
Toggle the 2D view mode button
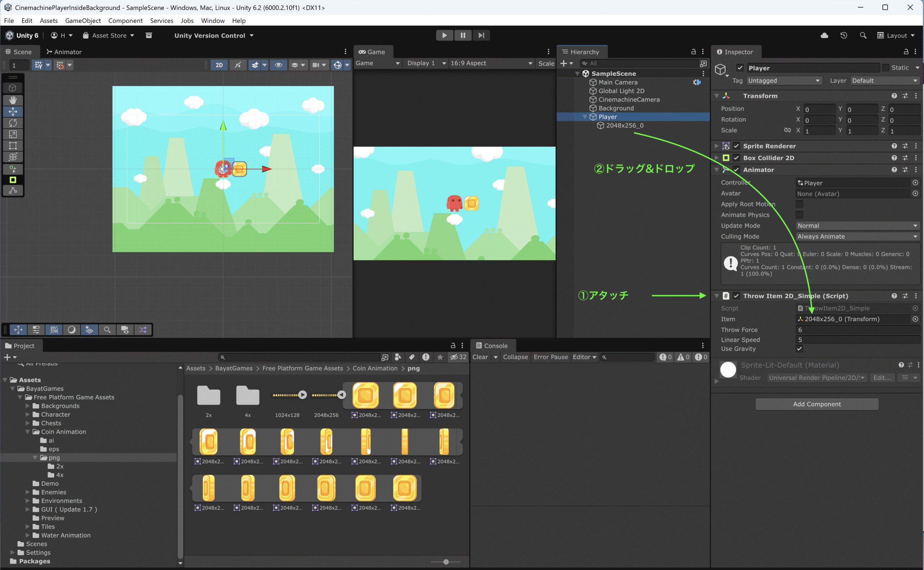[219, 65]
